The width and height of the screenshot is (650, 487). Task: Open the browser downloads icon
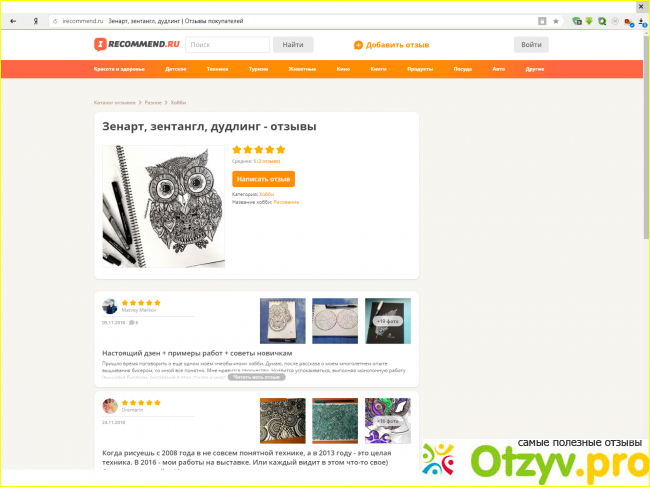pyautogui.click(x=642, y=22)
